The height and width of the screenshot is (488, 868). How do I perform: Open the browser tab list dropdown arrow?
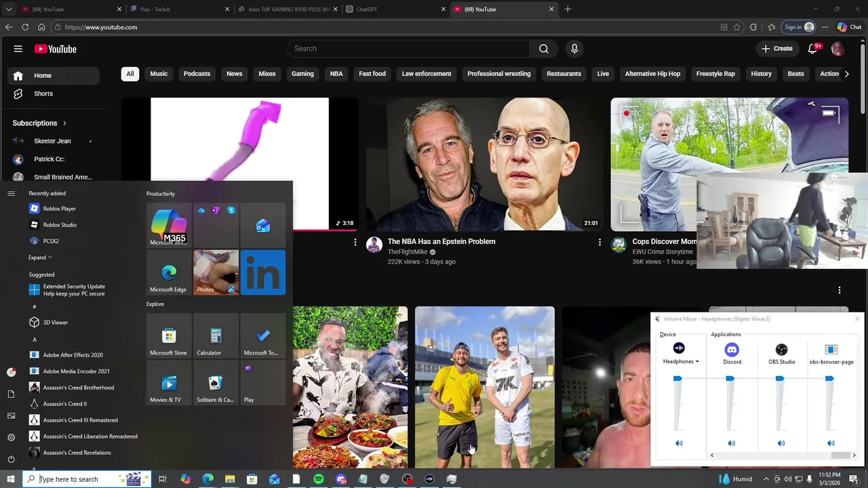(x=9, y=9)
